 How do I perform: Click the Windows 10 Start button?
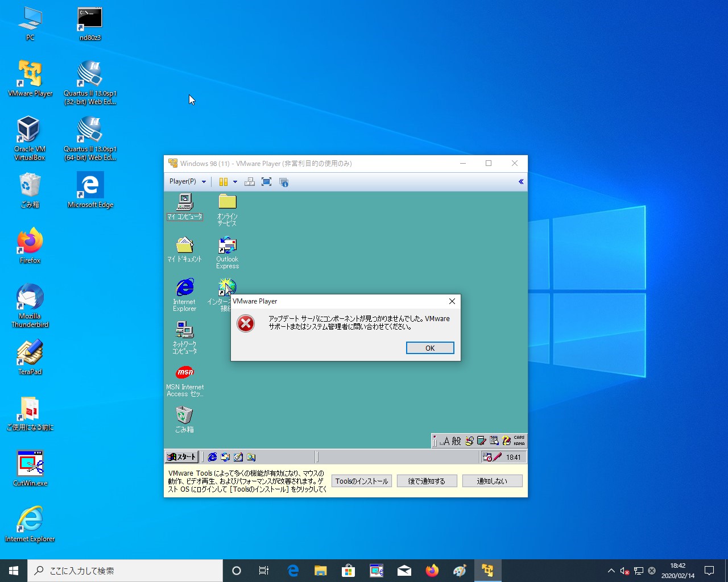[x=14, y=571]
